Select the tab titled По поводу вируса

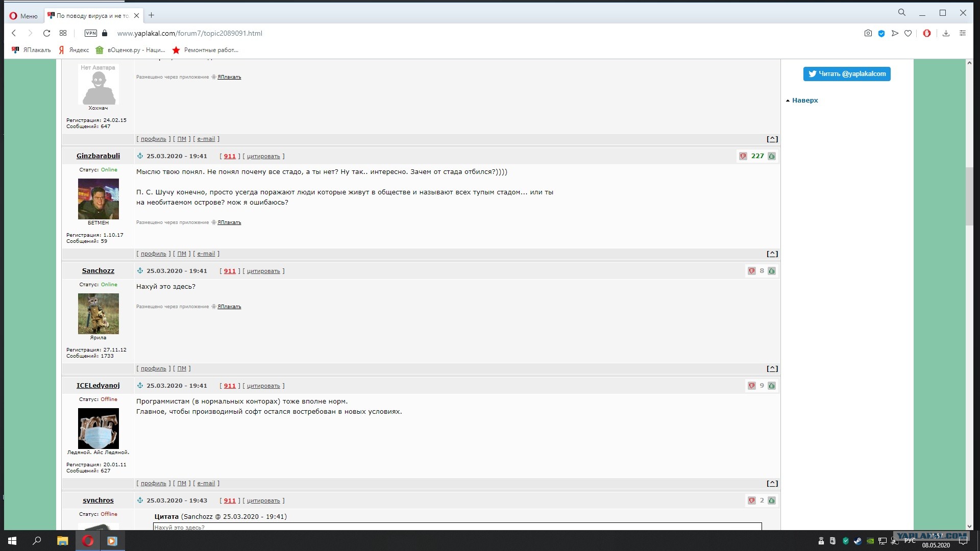(93, 16)
